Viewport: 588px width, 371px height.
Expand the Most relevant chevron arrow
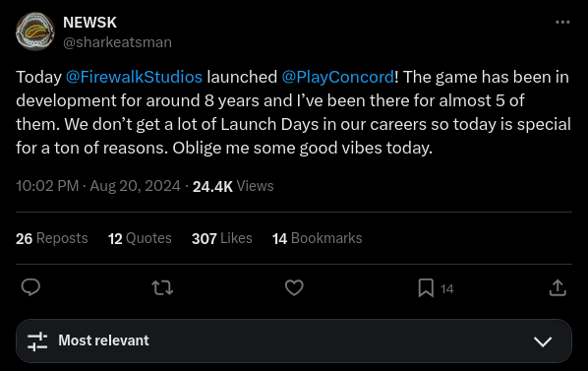(543, 341)
